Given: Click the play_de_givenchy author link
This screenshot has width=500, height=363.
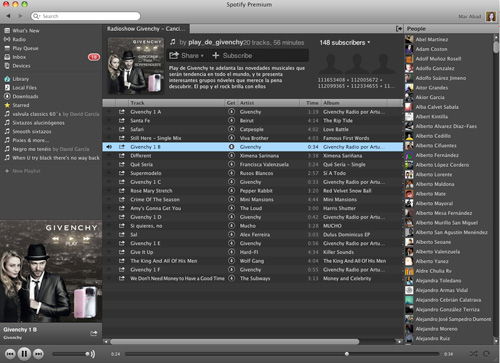Looking at the screenshot, I should 215,42.
